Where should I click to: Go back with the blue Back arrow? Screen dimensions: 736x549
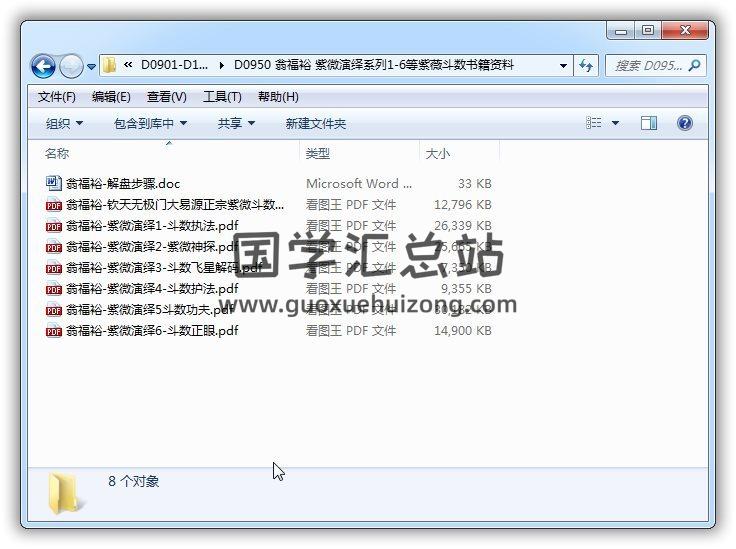[43, 66]
